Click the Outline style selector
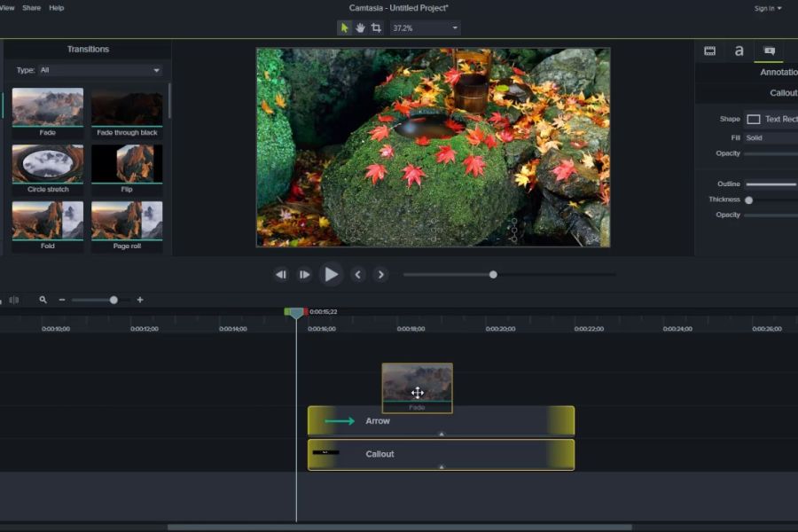 [771, 184]
